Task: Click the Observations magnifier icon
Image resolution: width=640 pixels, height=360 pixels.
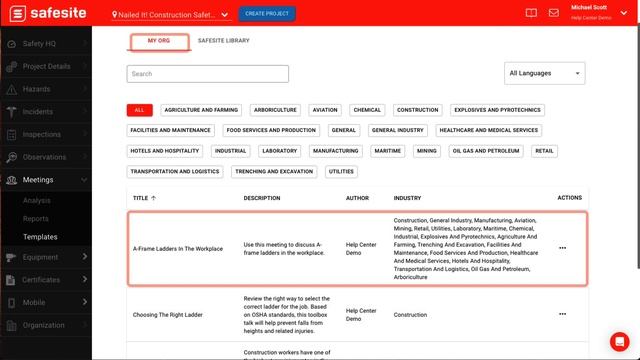Action: [11, 157]
